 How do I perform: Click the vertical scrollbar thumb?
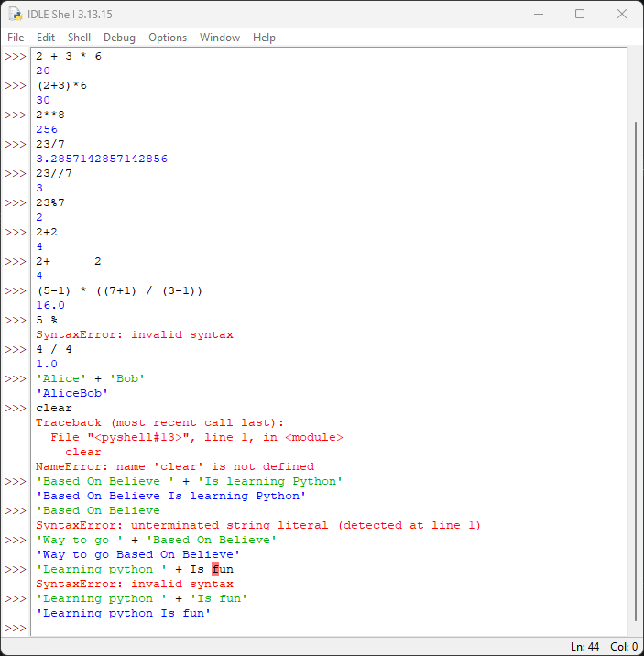[636, 371]
